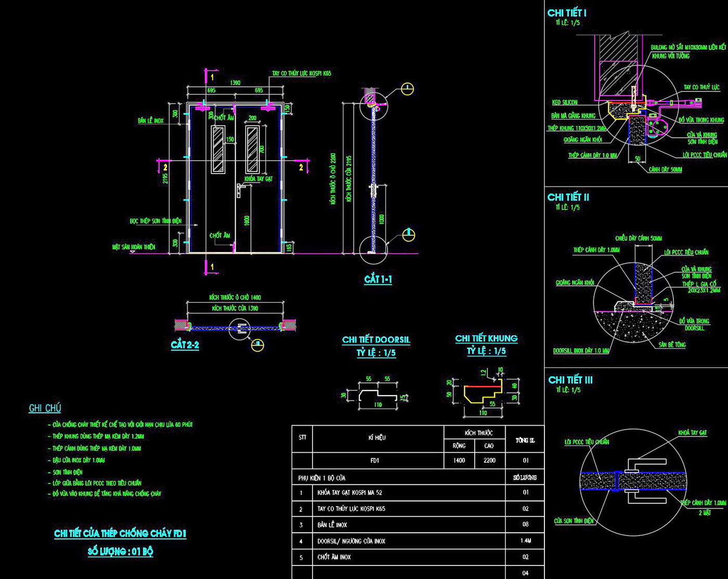Screen dimensions: 728x579
Task: Click the yellow detail I callout circle
Action: tap(408, 89)
